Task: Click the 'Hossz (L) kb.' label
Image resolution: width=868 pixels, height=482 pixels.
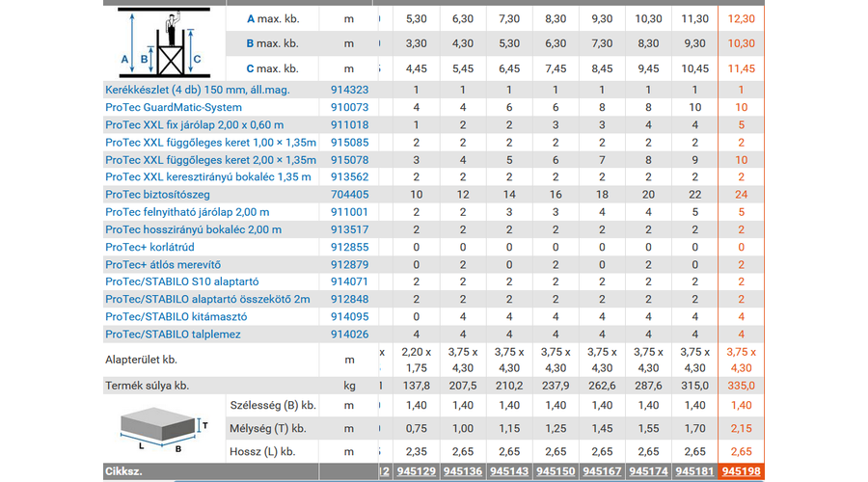Action: pos(262,451)
